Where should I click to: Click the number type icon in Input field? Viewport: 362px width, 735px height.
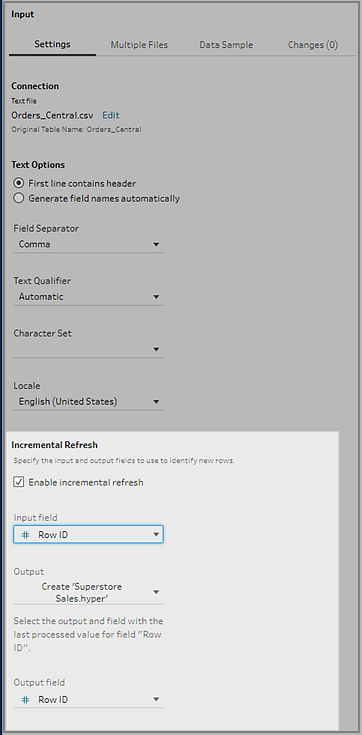tap(25, 534)
